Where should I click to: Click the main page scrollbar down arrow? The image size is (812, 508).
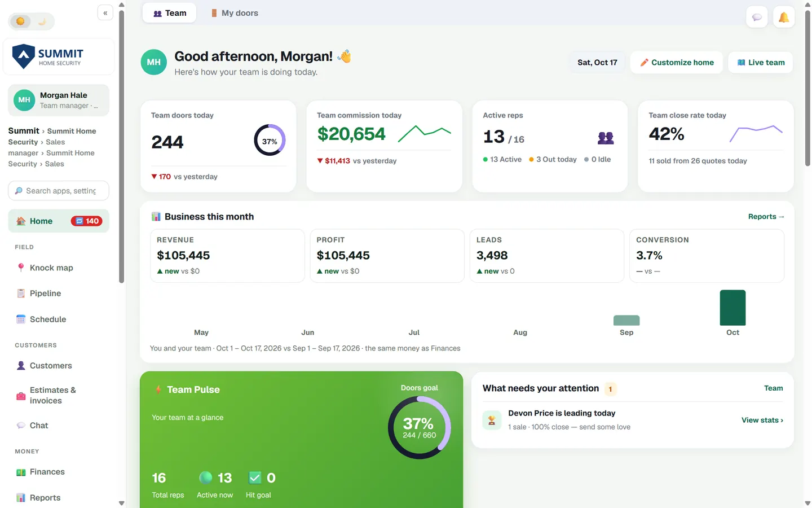[807, 503]
